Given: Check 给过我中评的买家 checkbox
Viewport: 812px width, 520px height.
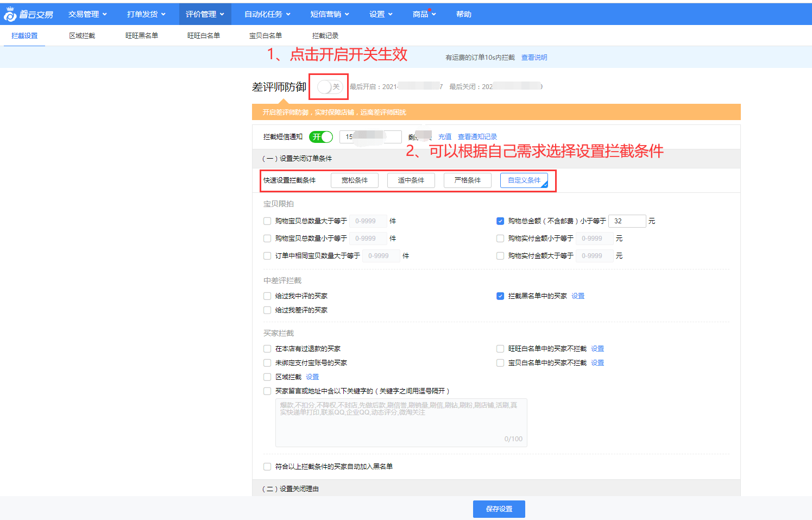Looking at the screenshot, I should 267,296.
